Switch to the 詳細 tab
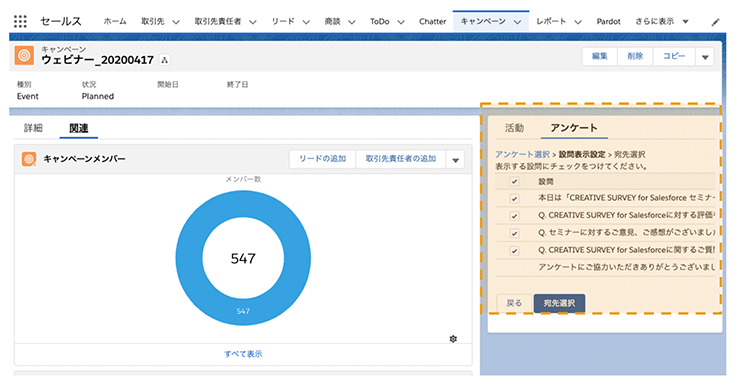The height and width of the screenshot is (390, 740). pyautogui.click(x=33, y=128)
